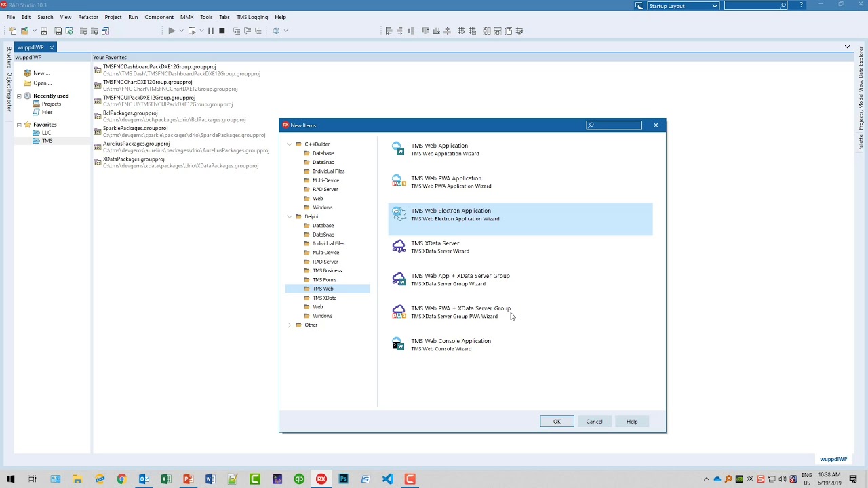Click the New Items dialog search field
Viewport: 868px width, 488px height.
614,125
